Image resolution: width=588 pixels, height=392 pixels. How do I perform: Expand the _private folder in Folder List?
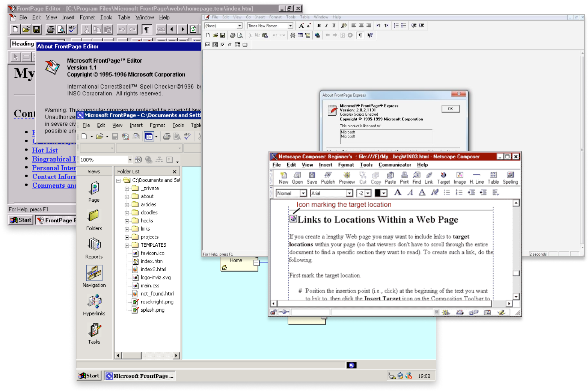tap(127, 189)
